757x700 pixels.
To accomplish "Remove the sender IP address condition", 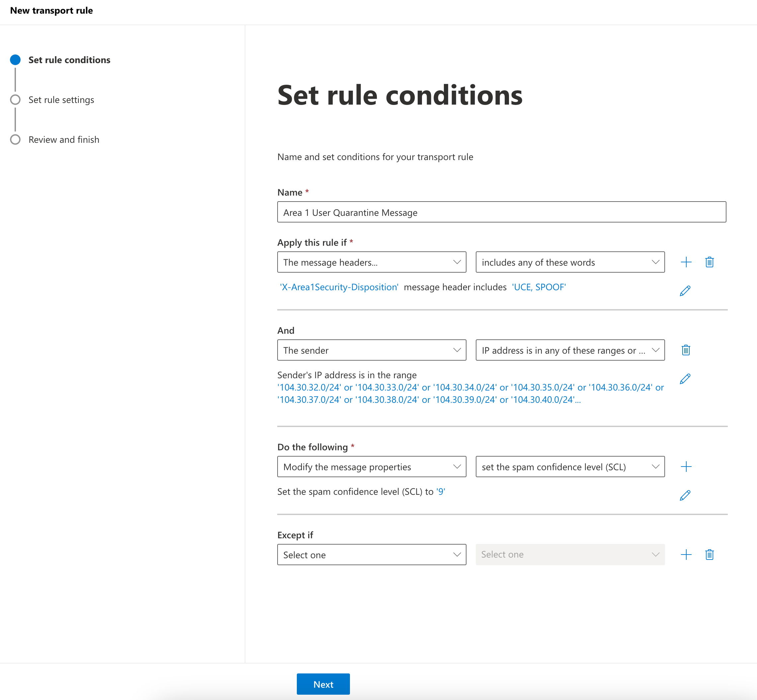I will point(685,350).
